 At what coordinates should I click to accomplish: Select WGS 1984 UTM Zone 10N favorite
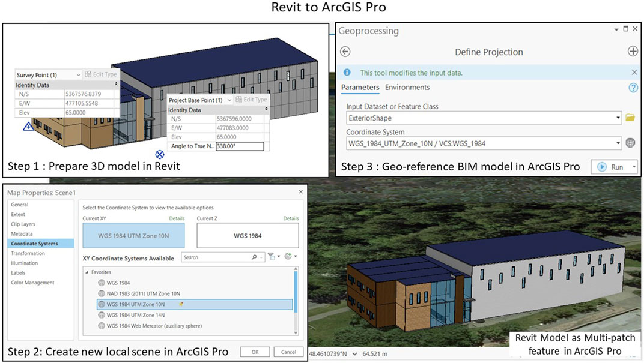point(195,304)
